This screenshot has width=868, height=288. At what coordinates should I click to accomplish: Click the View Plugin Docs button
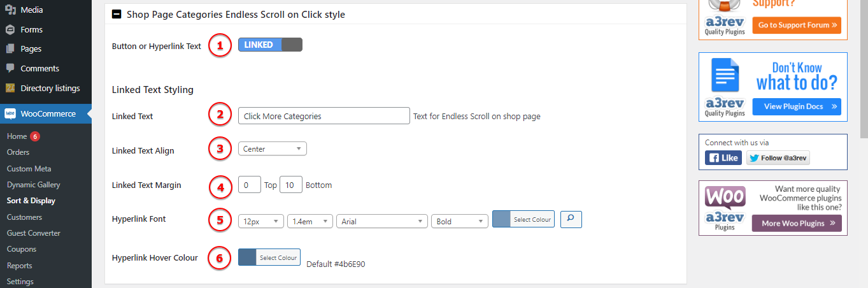coord(796,106)
